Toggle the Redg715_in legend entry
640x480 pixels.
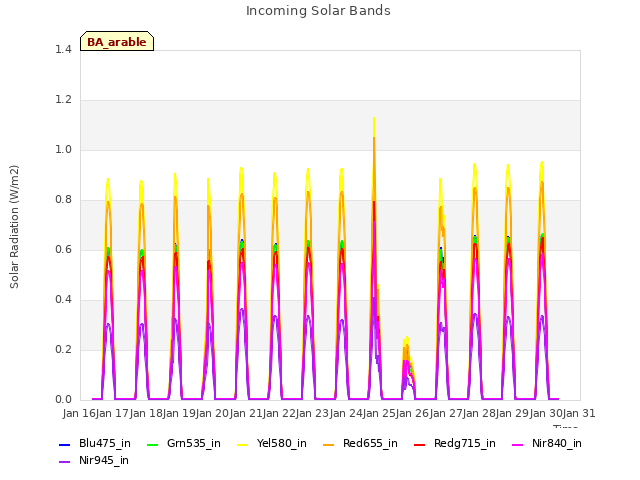point(455,444)
